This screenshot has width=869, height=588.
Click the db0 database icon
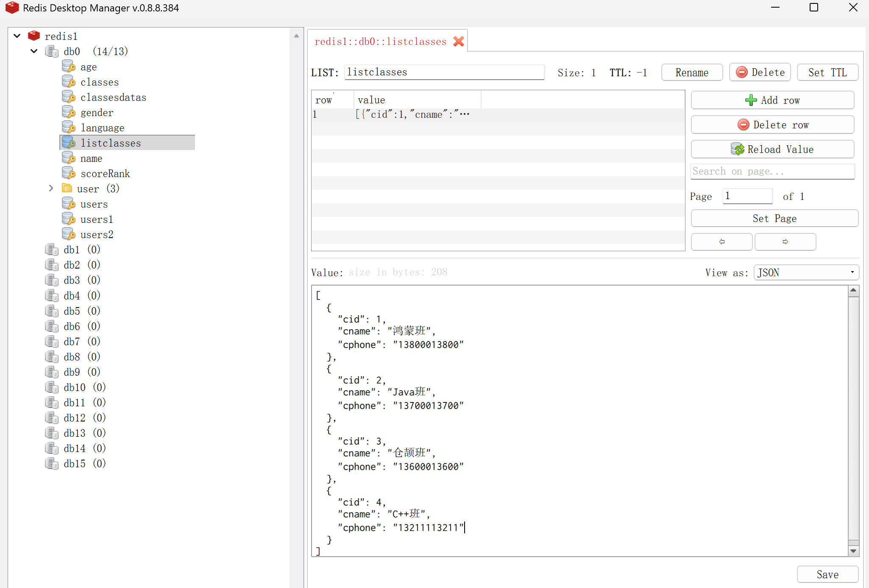click(x=52, y=51)
